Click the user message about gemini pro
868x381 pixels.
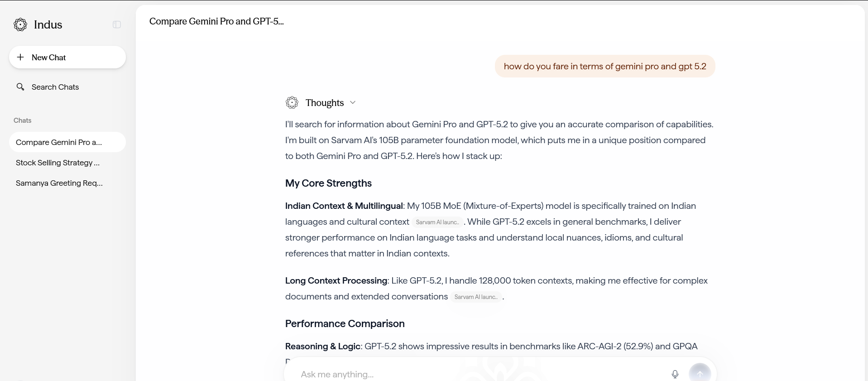[x=604, y=66]
